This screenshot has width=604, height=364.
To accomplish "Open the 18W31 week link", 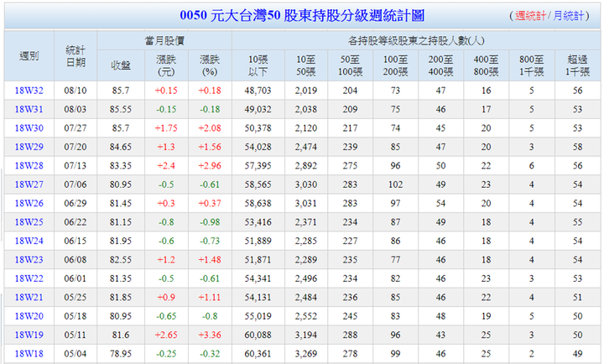I will tap(29, 109).
